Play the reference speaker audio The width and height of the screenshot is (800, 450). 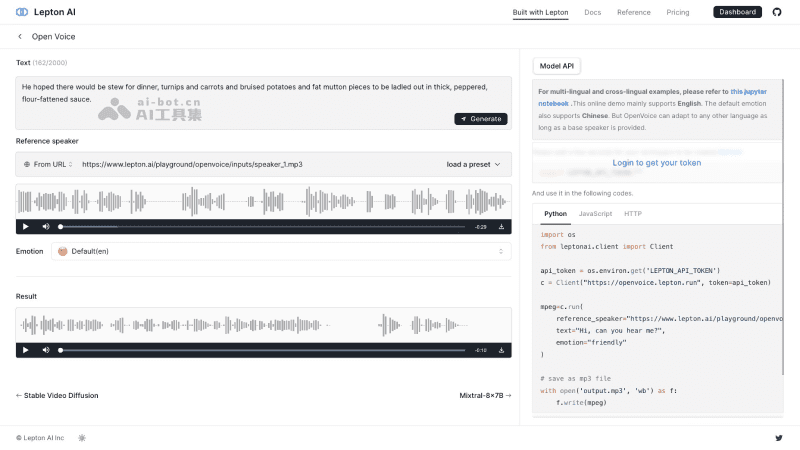click(x=26, y=227)
